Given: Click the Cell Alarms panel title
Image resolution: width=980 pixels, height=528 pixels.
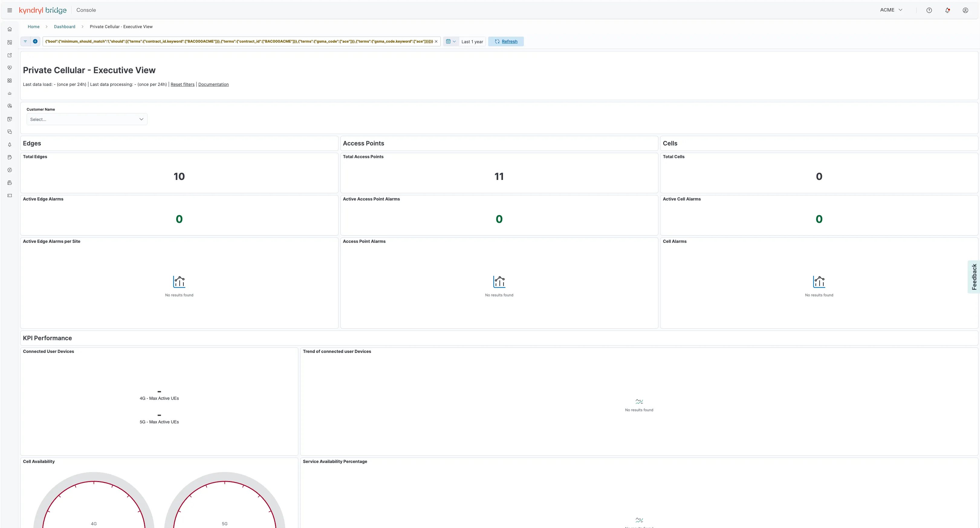Looking at the screenshot, I should click(674, 241).
